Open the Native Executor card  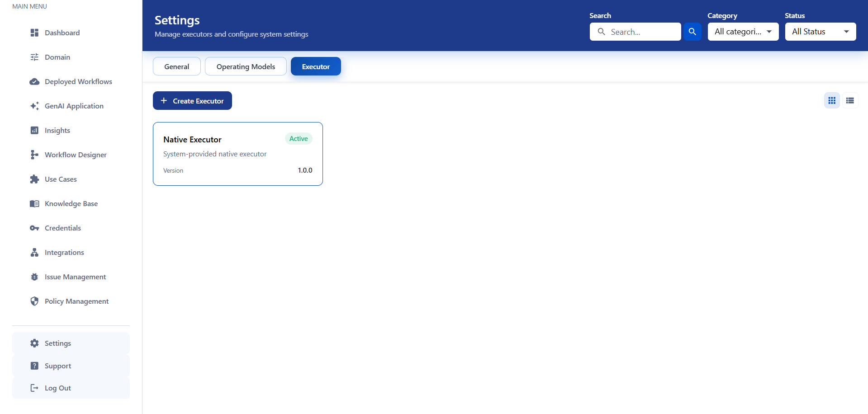[237, 154]
